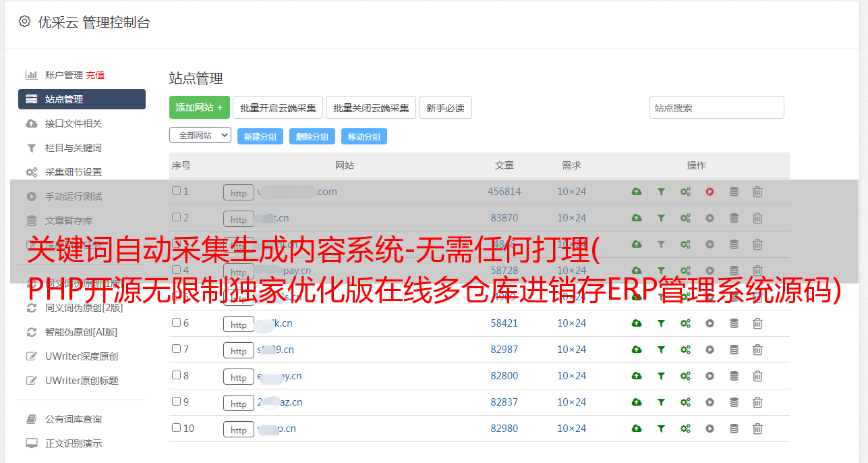Open article count 58421 link
868x463 pixels.
point(504,323)
